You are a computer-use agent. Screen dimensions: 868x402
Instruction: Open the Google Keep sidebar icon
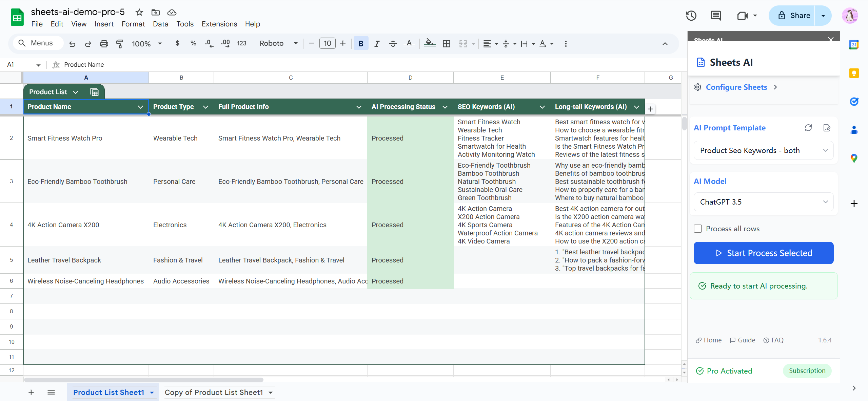[854, 73]
